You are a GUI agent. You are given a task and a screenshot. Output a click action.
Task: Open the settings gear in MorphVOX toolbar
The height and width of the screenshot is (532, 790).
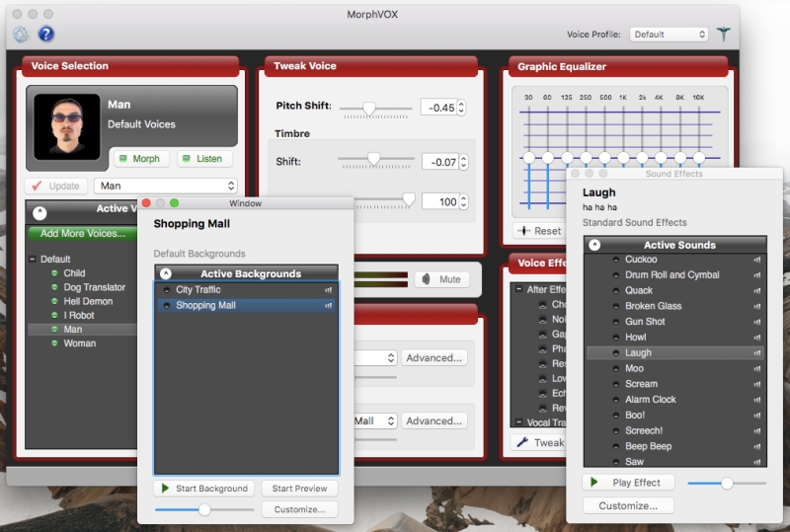pyautogui.click(x=21, y=34)
